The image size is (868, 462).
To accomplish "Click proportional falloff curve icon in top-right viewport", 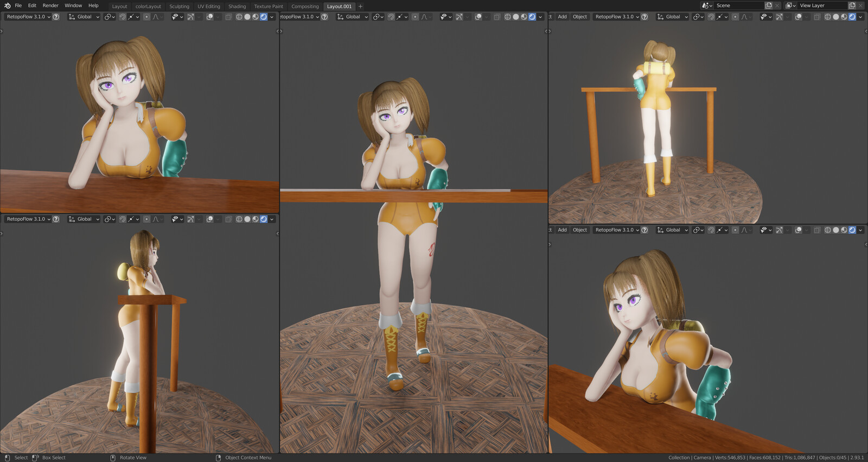I will coord(745,17).
